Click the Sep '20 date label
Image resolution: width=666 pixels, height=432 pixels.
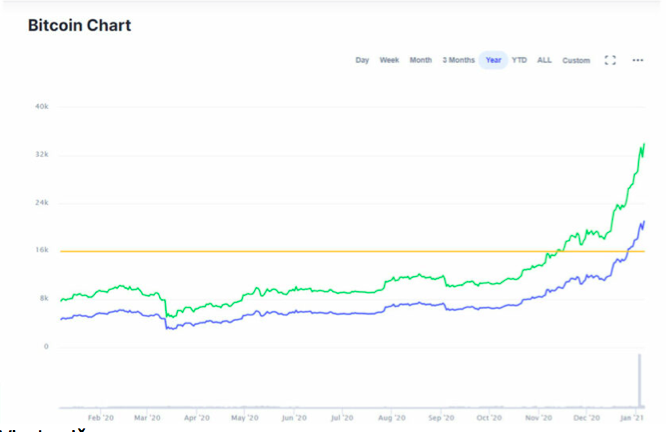point(441,418)
